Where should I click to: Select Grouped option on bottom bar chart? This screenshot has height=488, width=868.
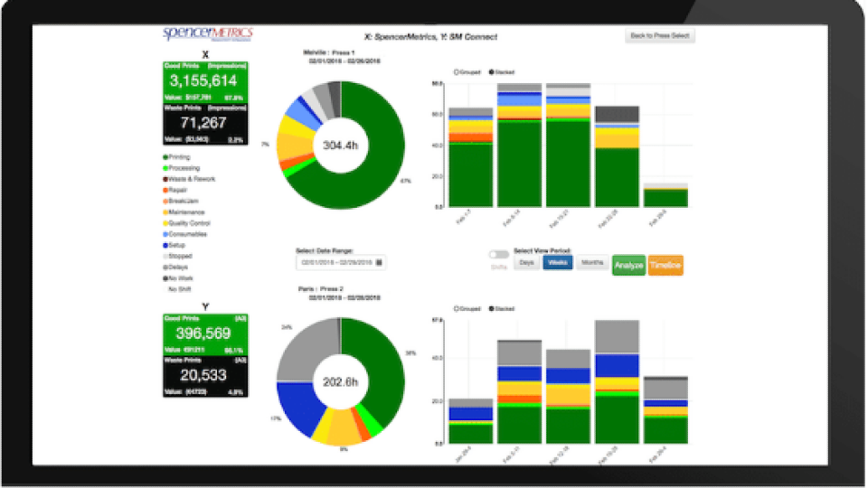click(x=456, y=308)
